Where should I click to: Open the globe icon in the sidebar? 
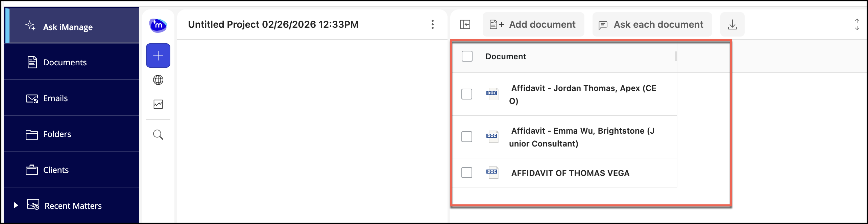click(x=158, y=80)
